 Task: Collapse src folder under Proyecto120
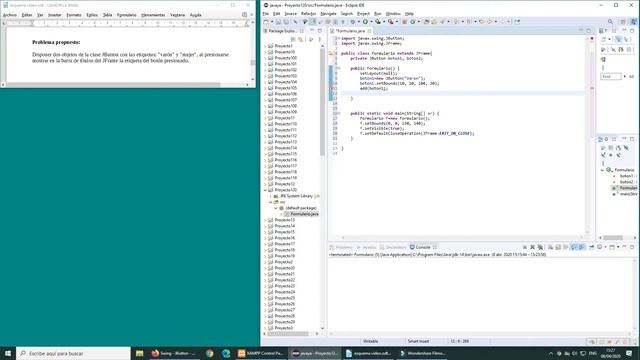coord(271,202)
